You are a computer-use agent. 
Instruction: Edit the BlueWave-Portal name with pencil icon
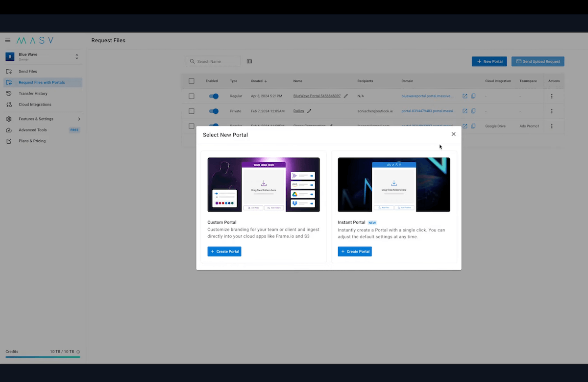click(x=345, y=96)
